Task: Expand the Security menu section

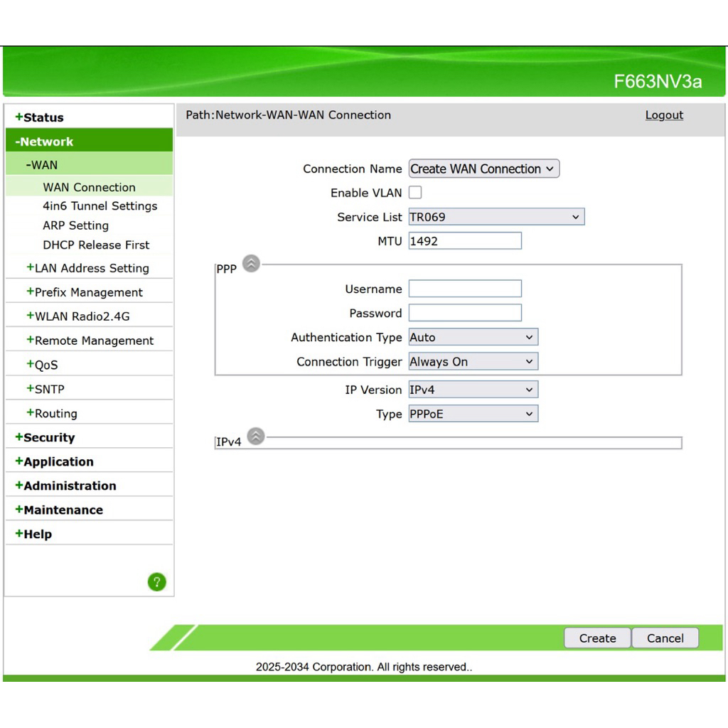Action: [45, 437]
